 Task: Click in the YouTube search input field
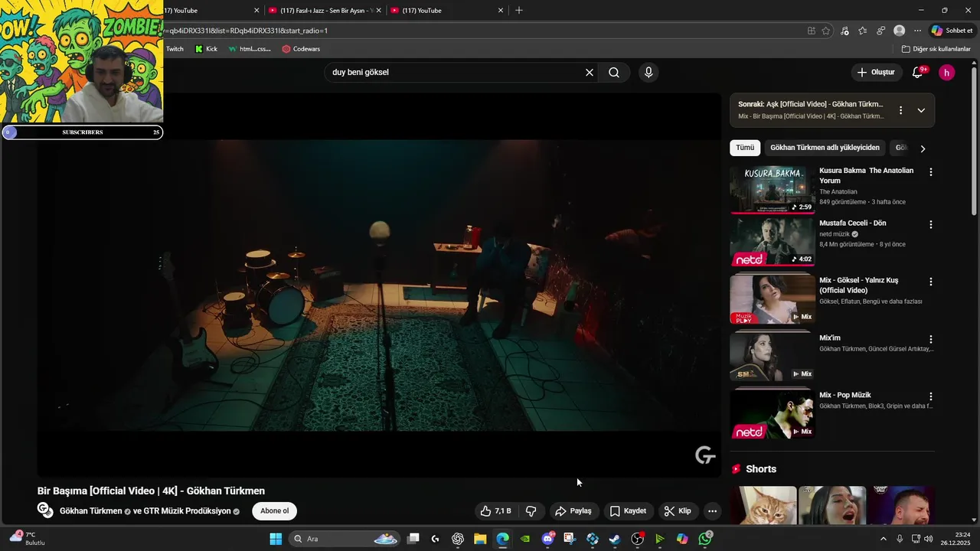pos(456,73)
